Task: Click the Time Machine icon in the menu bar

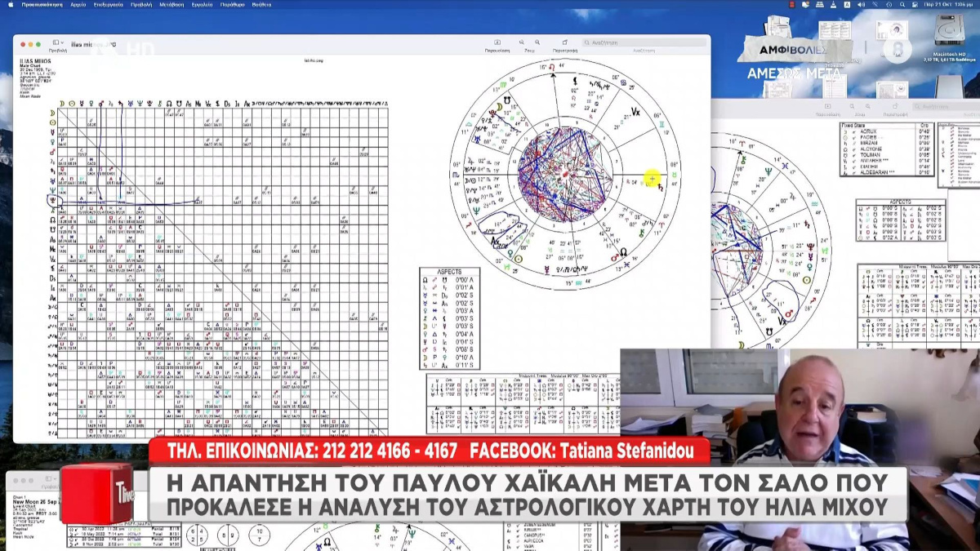Action: [x=889, y=4]
